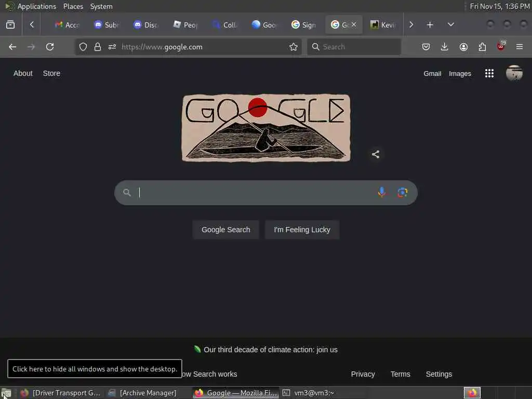Switch to the Peop tab
Viewport: 532px width, 399px height.
point(185,25)
